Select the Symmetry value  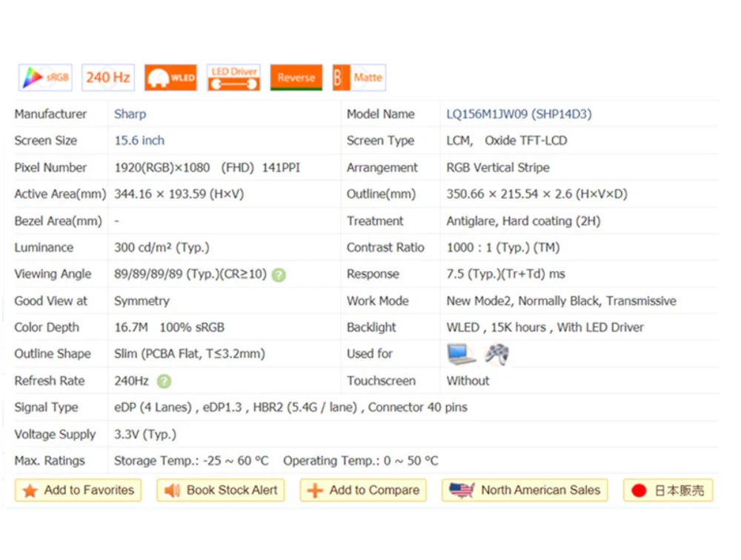tap(142, 301)
